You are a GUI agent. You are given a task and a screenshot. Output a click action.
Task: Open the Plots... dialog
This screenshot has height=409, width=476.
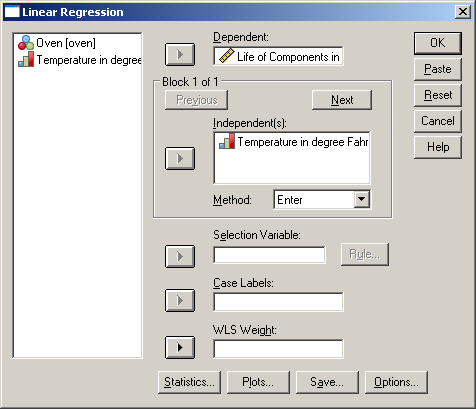pyautogui.click(x=258, y=382)
